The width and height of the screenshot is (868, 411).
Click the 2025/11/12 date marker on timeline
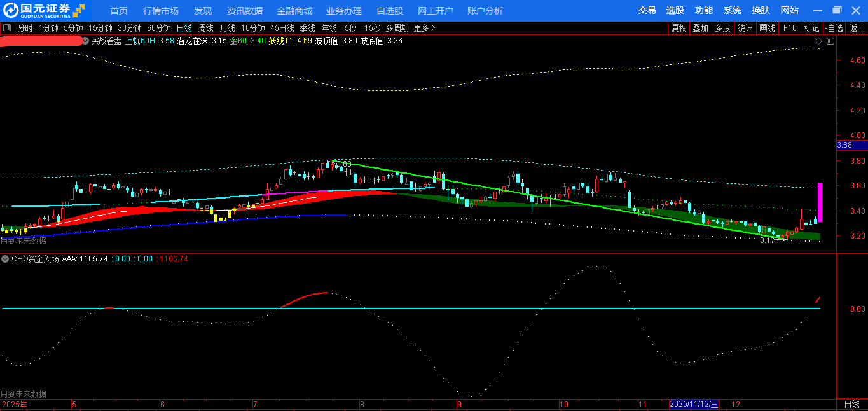pos(693,405)
